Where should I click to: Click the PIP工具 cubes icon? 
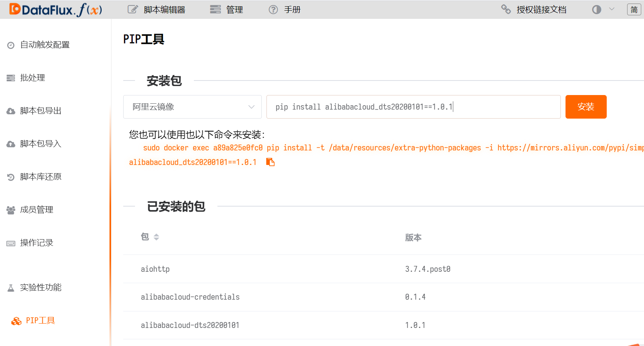pyautogui.click(x=16, y=321)
